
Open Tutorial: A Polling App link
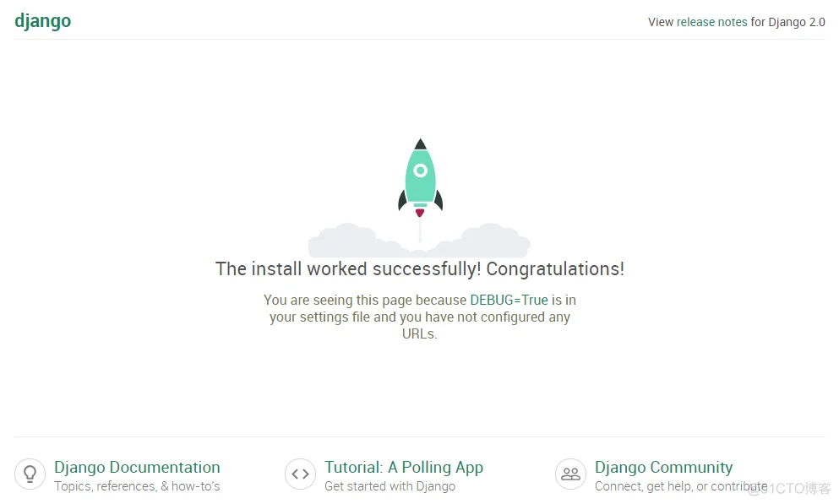(404, 467)
